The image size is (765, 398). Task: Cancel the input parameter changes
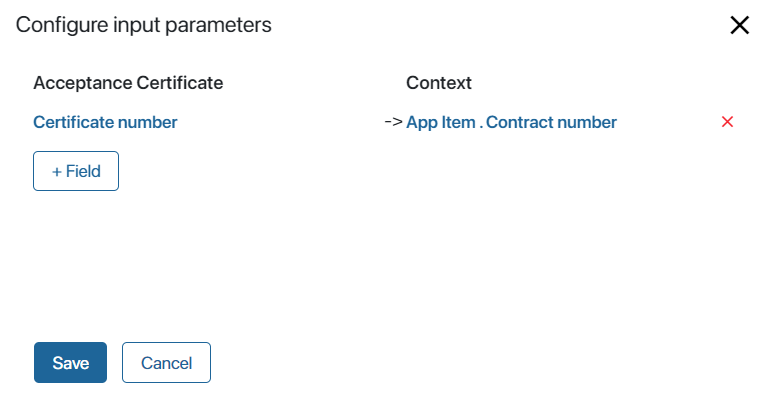pyautogui.click(x=166, y=362)
